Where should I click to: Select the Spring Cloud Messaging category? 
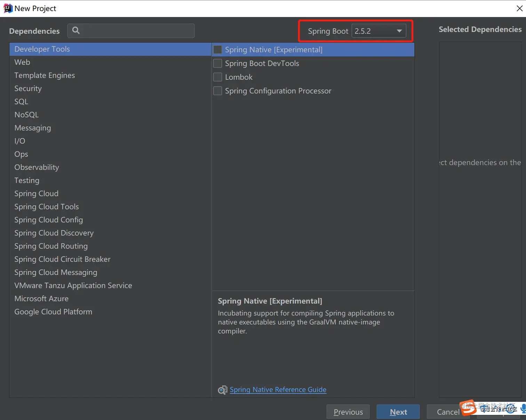pos(110,272)
